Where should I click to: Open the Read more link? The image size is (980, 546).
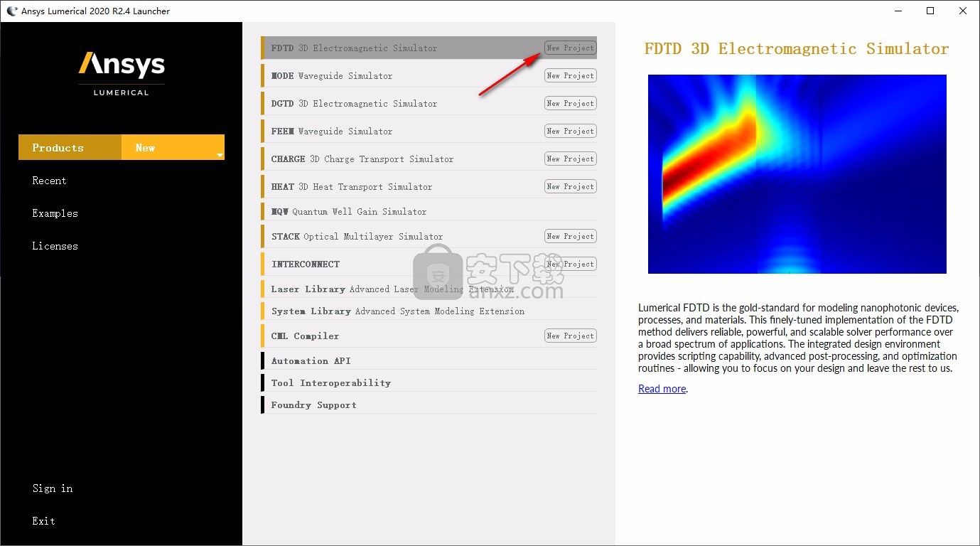pos(662,389)
